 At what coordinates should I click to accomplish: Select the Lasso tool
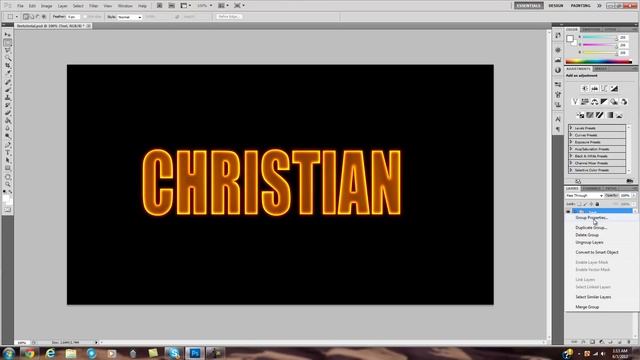pyautogui.click(x=8, y=51)
